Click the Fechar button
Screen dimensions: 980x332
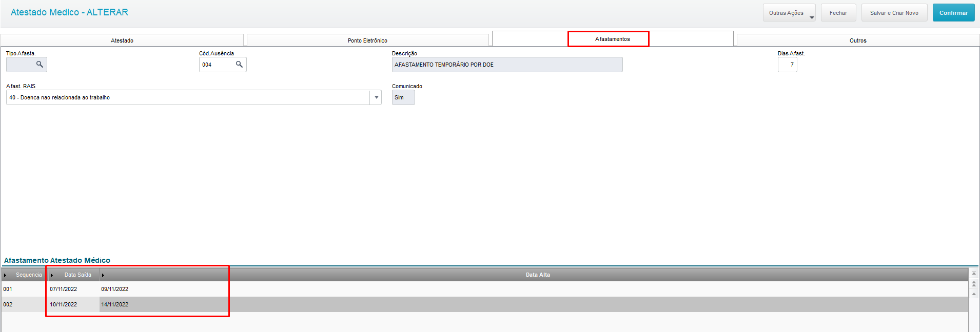tap(838, 13)
